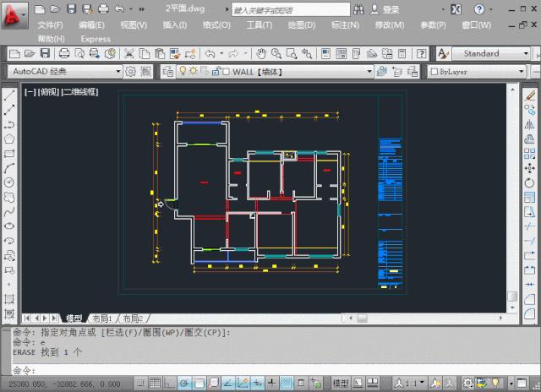
Task: Click the Print icon in standard toolbar
Action: click(x=64, y=53)
